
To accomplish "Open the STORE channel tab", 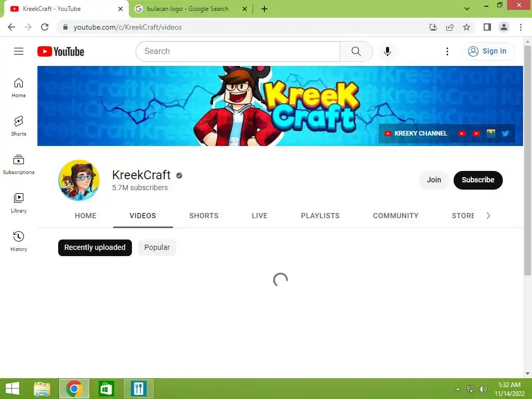I will pos(463,216).
